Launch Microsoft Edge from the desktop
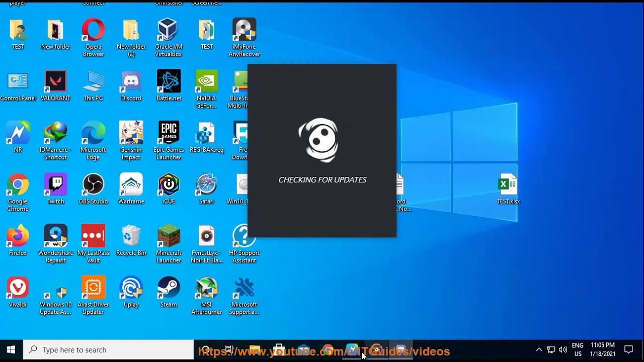 coord(93,141)
